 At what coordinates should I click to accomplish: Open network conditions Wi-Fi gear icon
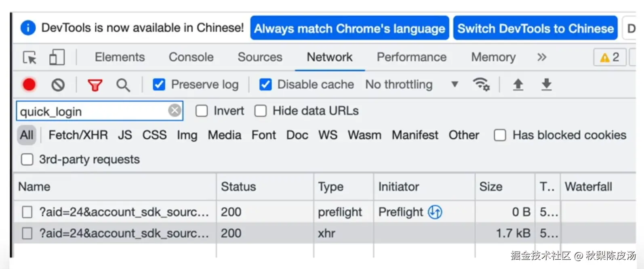(481, 85)
